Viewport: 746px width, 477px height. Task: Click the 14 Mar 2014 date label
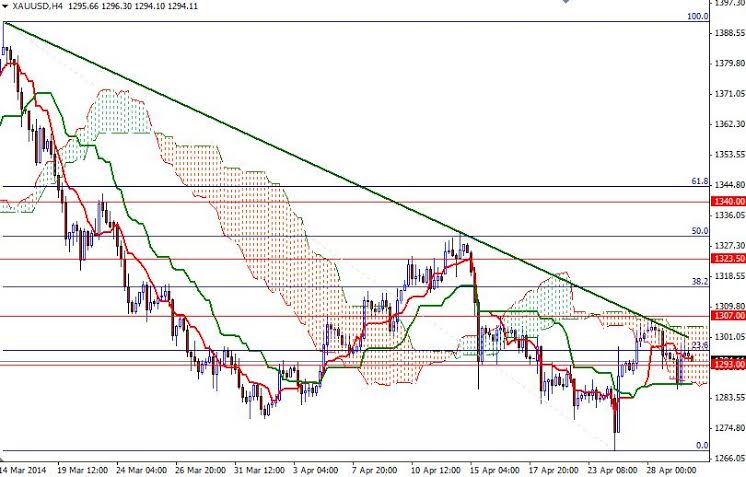click(x=24, y=470)
